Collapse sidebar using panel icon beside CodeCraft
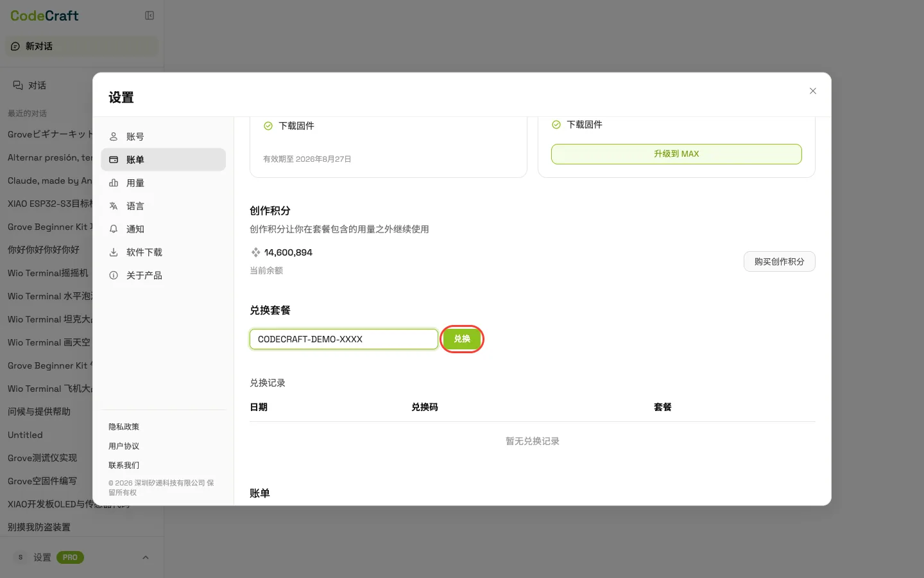Screen dimensions: 924x578 (x=150, y=15)
